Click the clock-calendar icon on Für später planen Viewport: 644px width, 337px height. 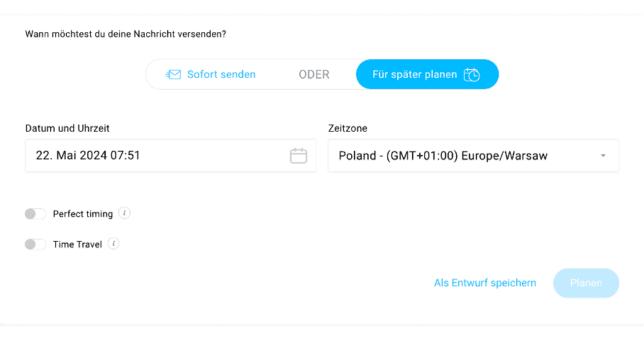(472, 75)
